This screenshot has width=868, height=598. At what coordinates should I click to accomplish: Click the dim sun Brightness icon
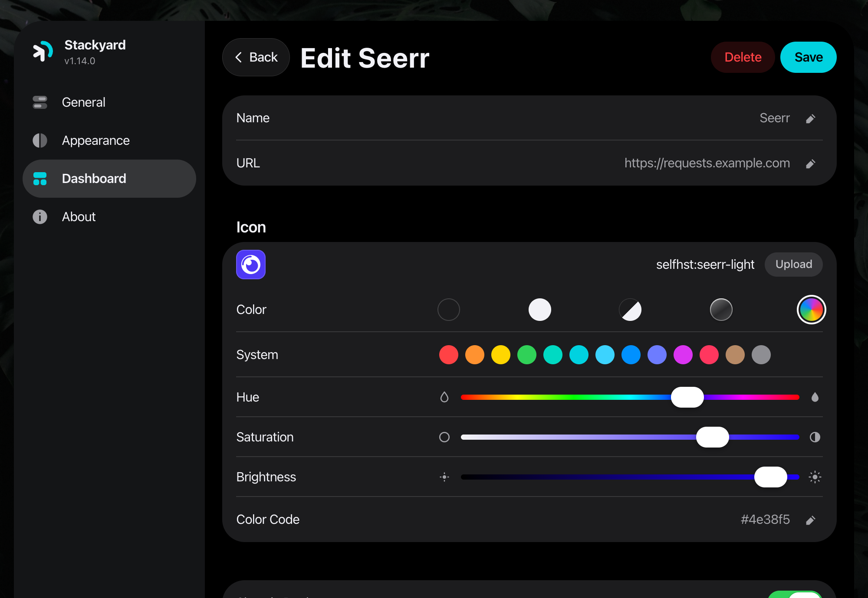(444, 477)
